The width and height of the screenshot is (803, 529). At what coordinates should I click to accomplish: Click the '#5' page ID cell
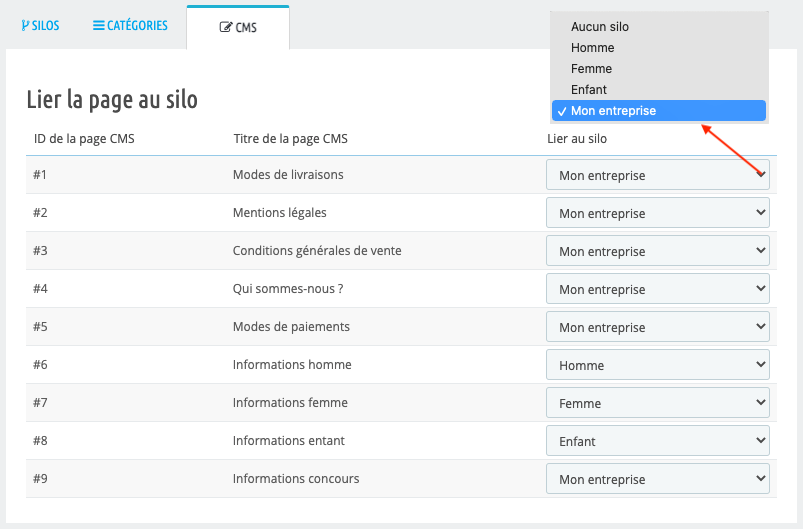pos(40,327)
